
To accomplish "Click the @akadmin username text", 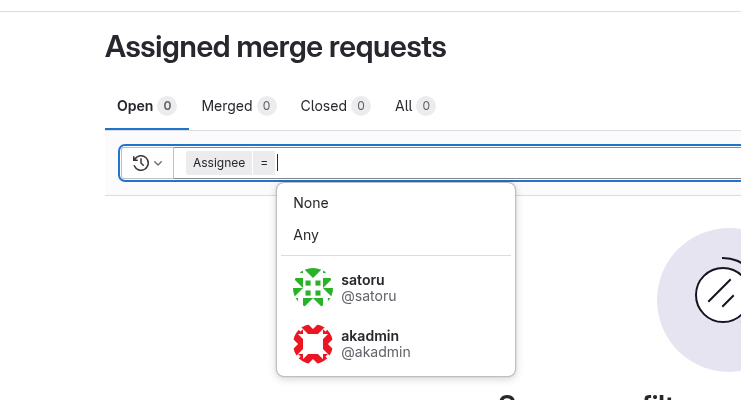I will (376, 352).
